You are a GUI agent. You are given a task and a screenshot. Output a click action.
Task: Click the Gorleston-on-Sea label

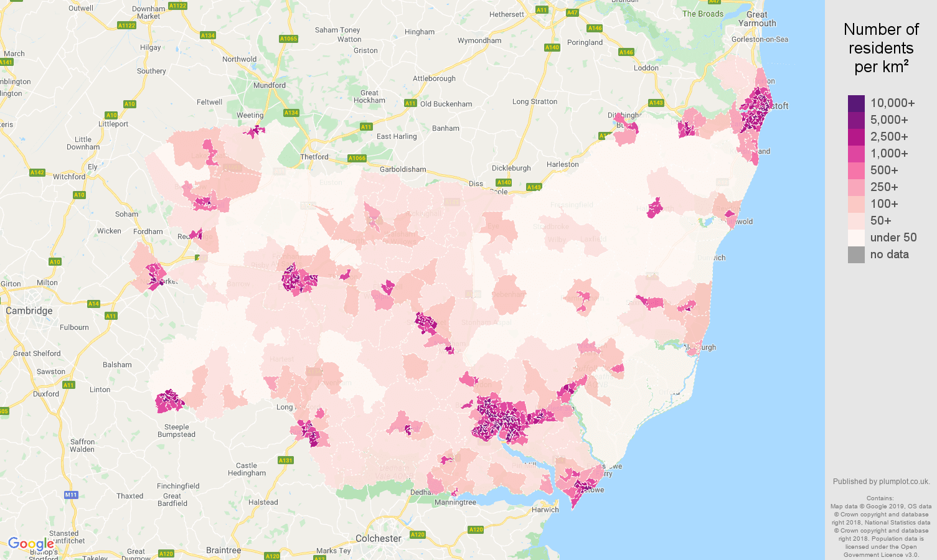click(x=760, y=39)
